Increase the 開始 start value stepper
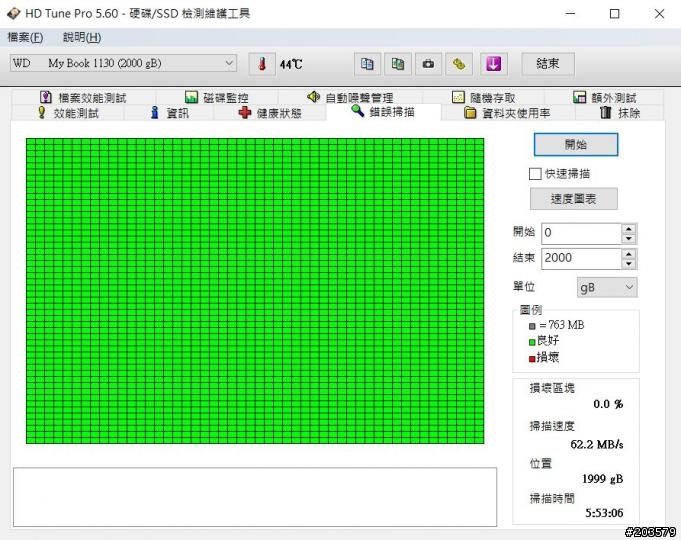Image resolution: width=681 pixels, height=540 pixels. tap(628, 229)
